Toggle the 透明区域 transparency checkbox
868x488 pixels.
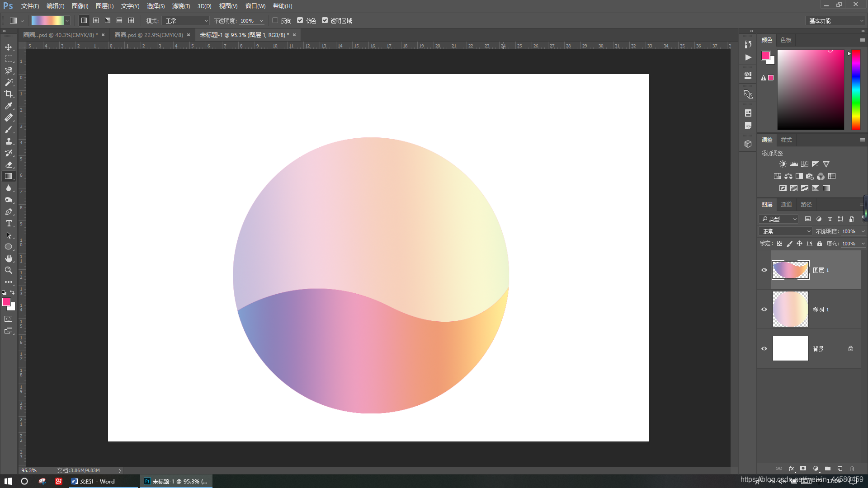point(325,20)
